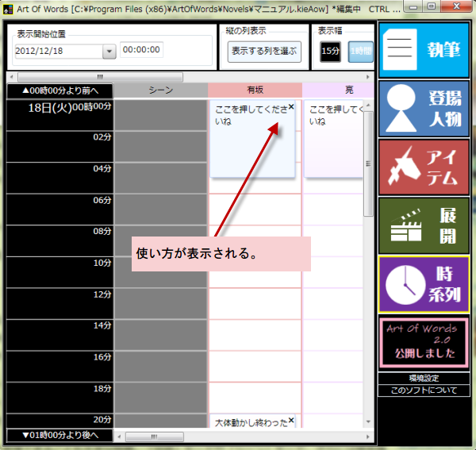Jump to before 00時00分

(x=59, y=90)
